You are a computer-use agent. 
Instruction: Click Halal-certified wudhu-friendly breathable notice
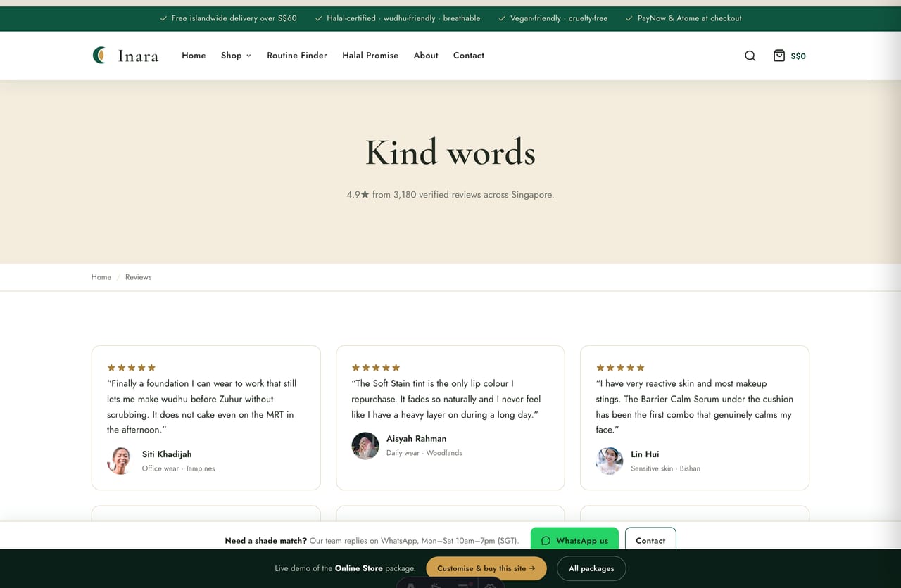(398, 18)
